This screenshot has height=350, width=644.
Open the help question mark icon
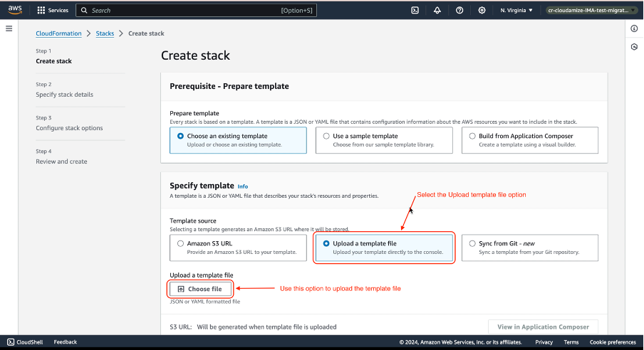click(459, 11)
